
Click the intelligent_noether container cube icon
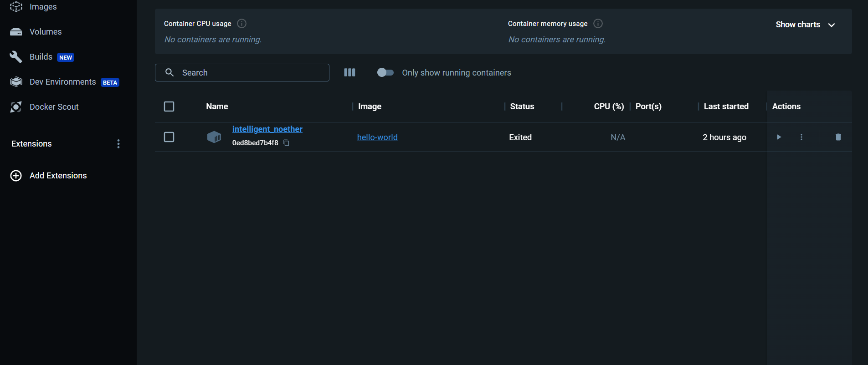pyautogui.click(x=214, y=137)
